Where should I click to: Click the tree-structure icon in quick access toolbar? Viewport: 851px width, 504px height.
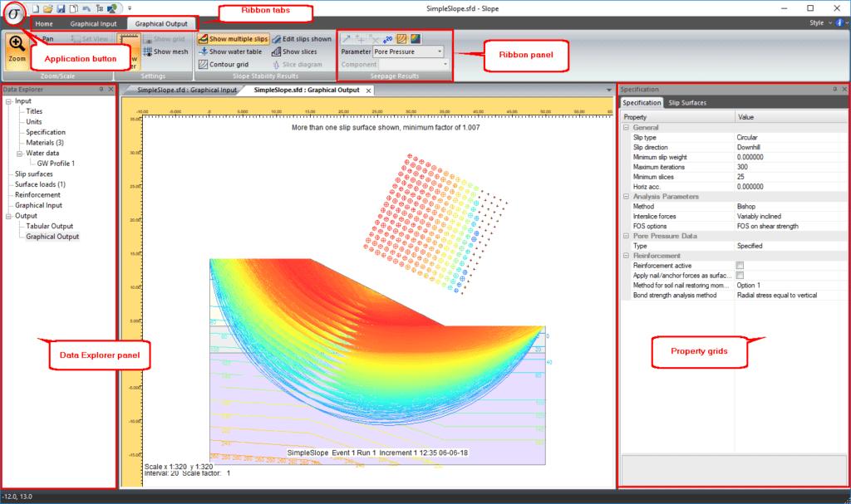(100, 8)
